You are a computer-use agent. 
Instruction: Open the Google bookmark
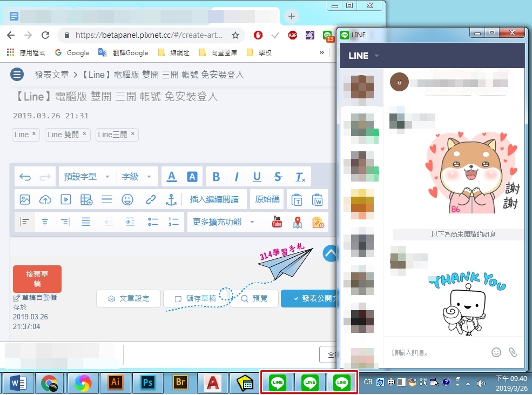pyautogui.click(x=72, y=52)
